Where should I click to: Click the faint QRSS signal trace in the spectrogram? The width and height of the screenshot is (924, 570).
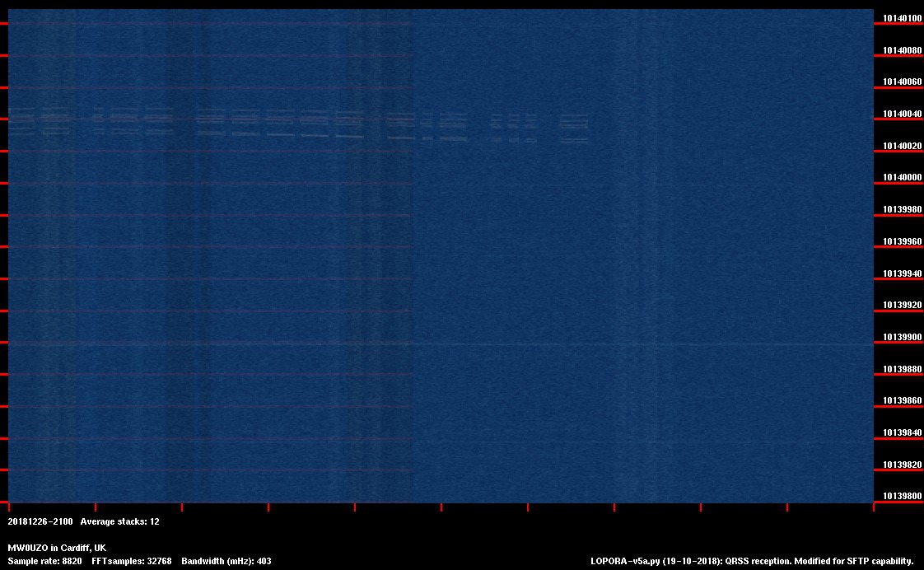point(280,124)
